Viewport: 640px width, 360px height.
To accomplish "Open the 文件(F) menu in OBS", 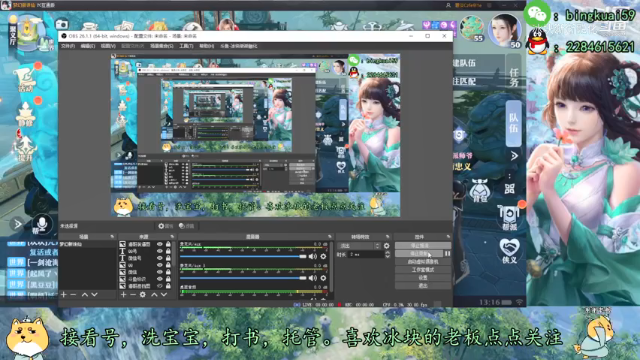I will click(68, 46).
